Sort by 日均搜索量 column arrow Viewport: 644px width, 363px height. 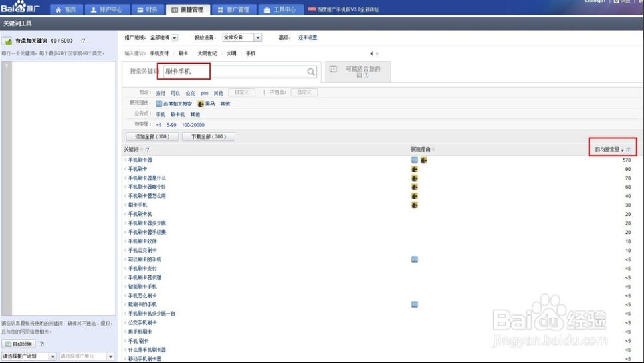623,150
